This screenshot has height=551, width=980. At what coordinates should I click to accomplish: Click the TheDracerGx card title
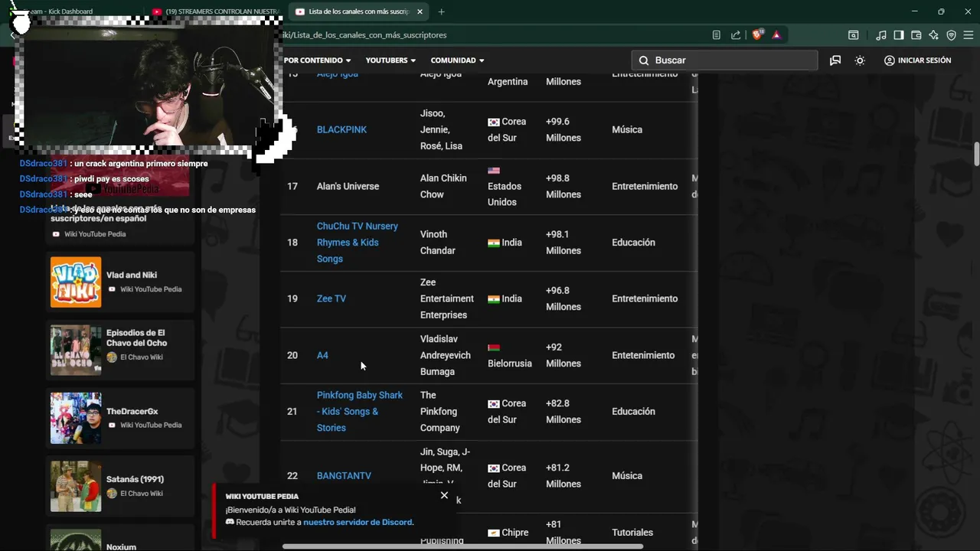(x=132, y=412)
